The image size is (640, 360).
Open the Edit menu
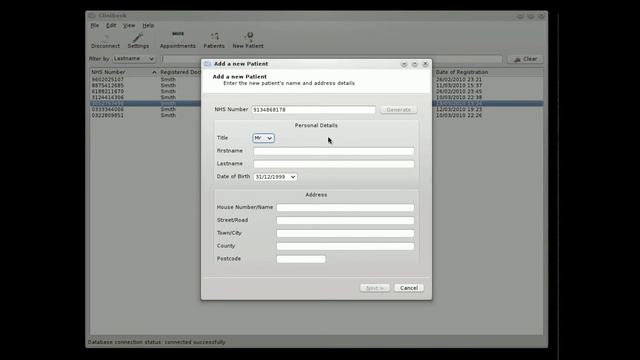tap(111, 25)
